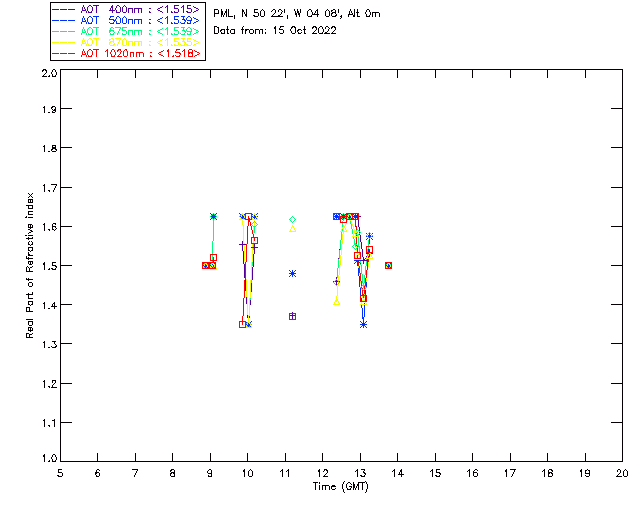
Task: Click the x-axis tick label 10
Action: pyautogui.click(x=247, y=473)
